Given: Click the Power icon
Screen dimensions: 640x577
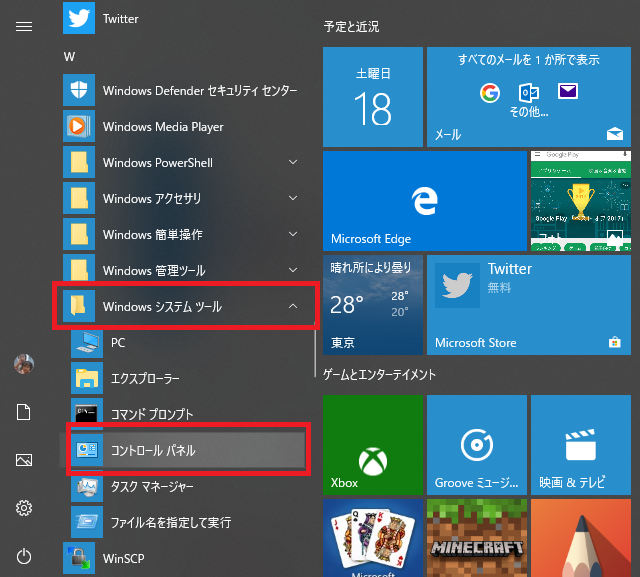Looking at the screenshot, I should point(24,556).
